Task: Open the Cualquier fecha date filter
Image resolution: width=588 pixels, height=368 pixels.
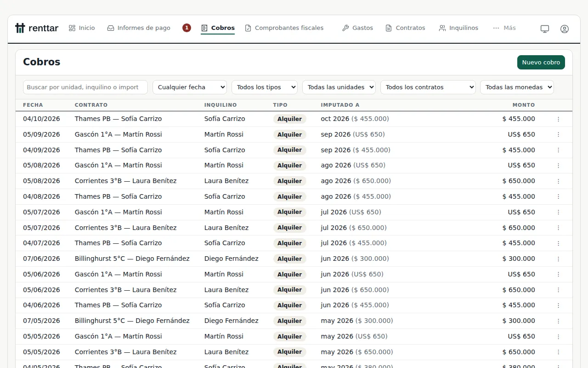Action: pos(190,87)
